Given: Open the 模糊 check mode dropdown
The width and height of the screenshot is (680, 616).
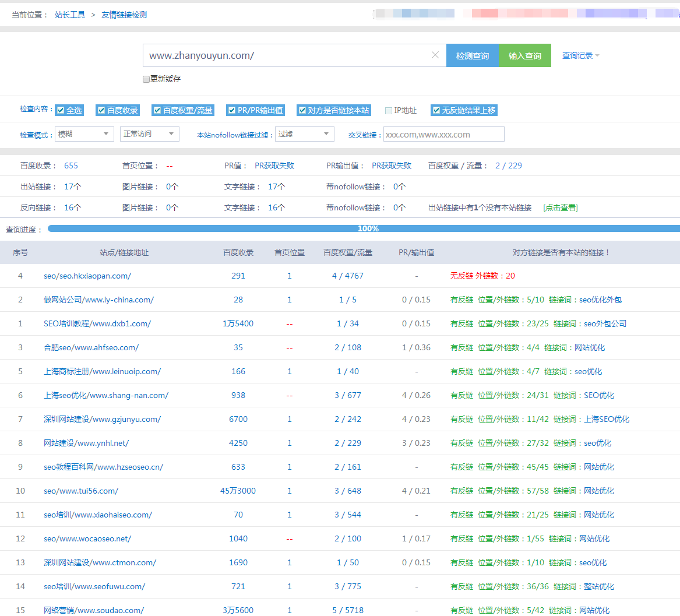Looking at the screenshot, I should [x=84, y=134].
